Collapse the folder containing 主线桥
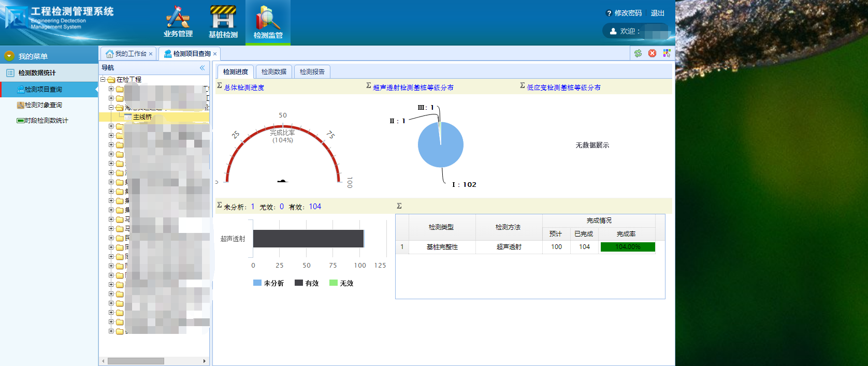The image size is (868, 366). (111, 108)
